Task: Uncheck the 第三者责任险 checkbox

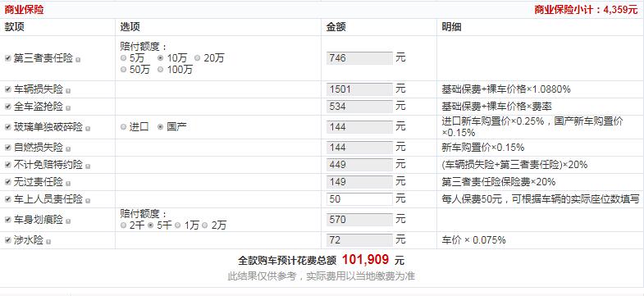Action: (8, 58)
